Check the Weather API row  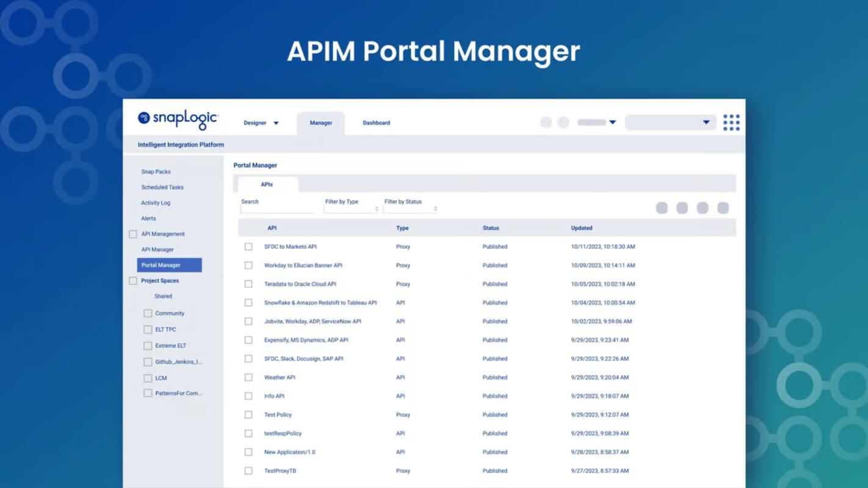[x=248, y=378]
